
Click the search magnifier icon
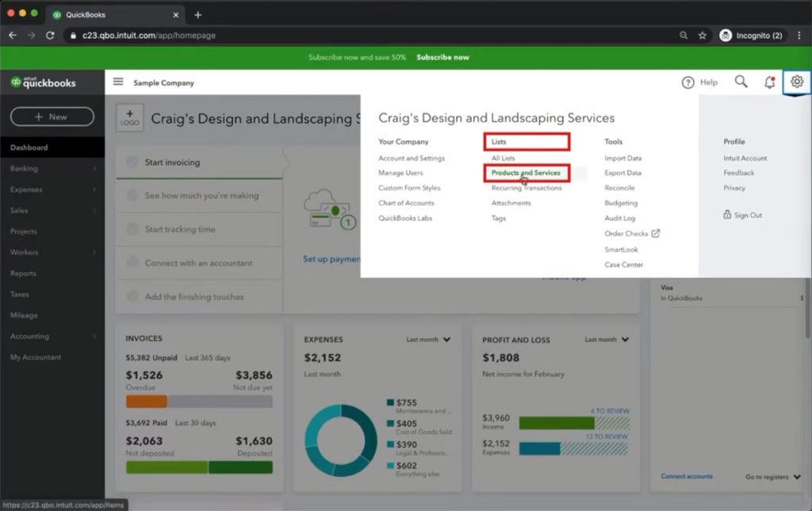(x=741, y=82)
